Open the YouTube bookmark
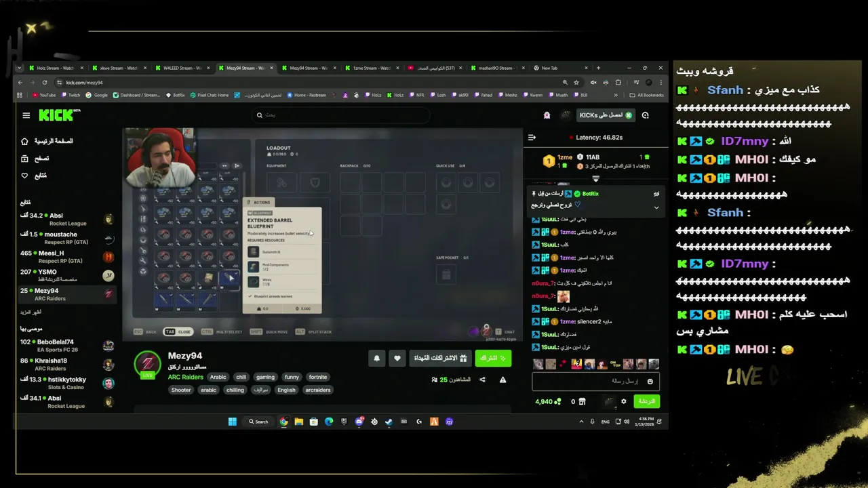The width and height of the screenshot is (868, 488). click(x=43, y=95)
